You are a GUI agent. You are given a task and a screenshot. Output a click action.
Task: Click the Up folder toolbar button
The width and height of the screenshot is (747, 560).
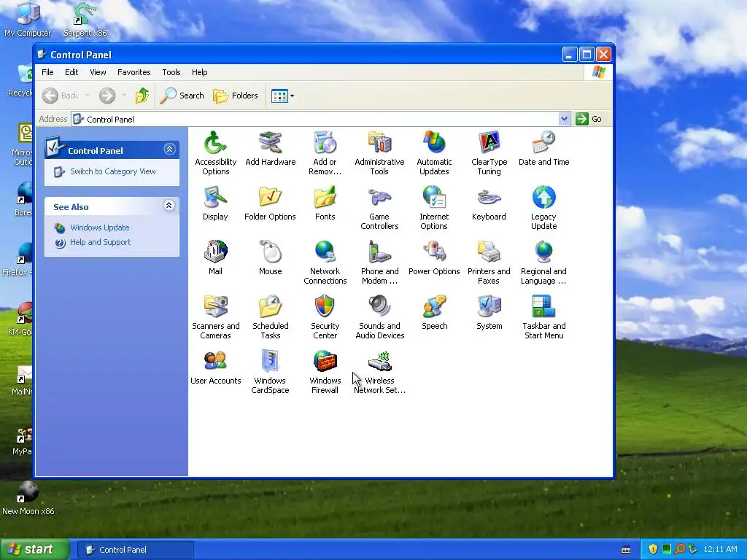point(142,96)
